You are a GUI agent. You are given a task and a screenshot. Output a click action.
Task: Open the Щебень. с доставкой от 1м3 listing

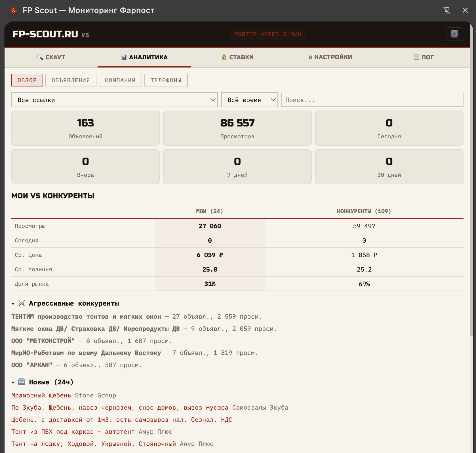122,420
